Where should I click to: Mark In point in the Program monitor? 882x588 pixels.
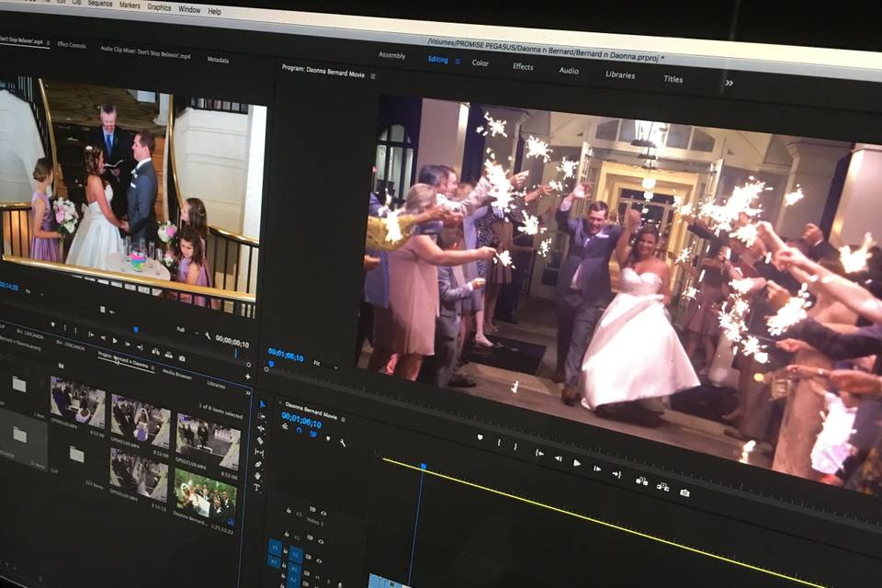[500, 442]
